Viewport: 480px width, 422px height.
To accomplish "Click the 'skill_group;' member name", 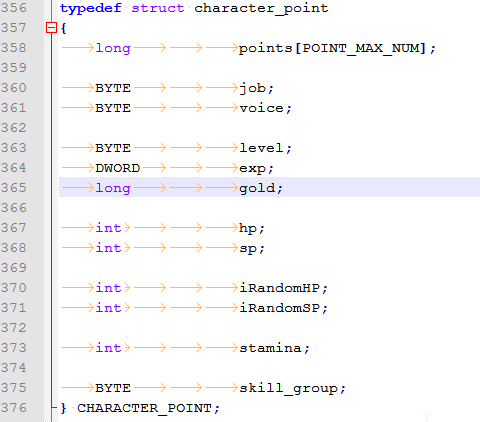I will [x=293, y=388].
